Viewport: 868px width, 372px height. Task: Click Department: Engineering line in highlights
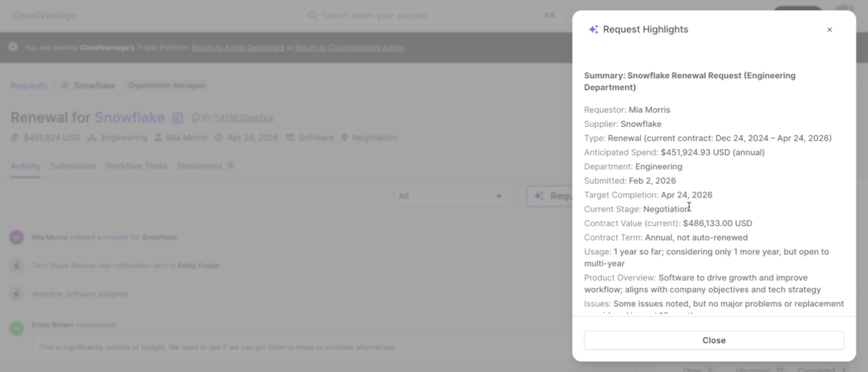(633, 167)
